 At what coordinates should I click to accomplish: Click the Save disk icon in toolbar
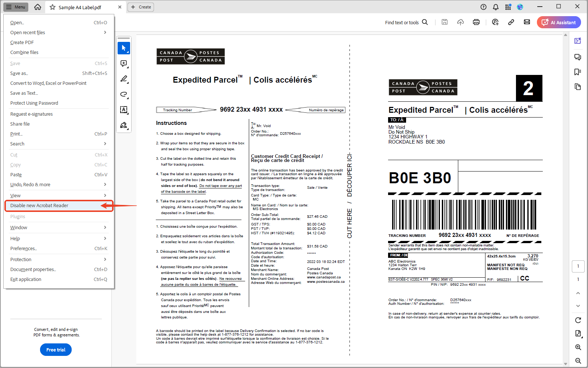click(x=445, y=22)
